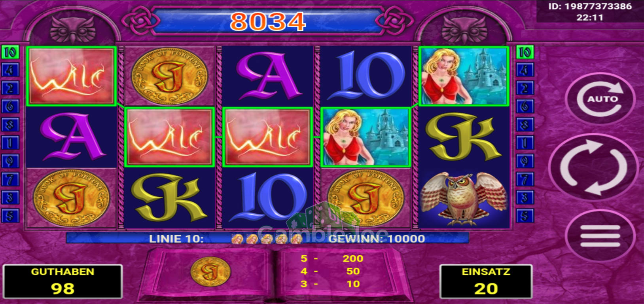Click the purple A on reel three
This screenshot has width=644, height=304.
pos(267,77)
